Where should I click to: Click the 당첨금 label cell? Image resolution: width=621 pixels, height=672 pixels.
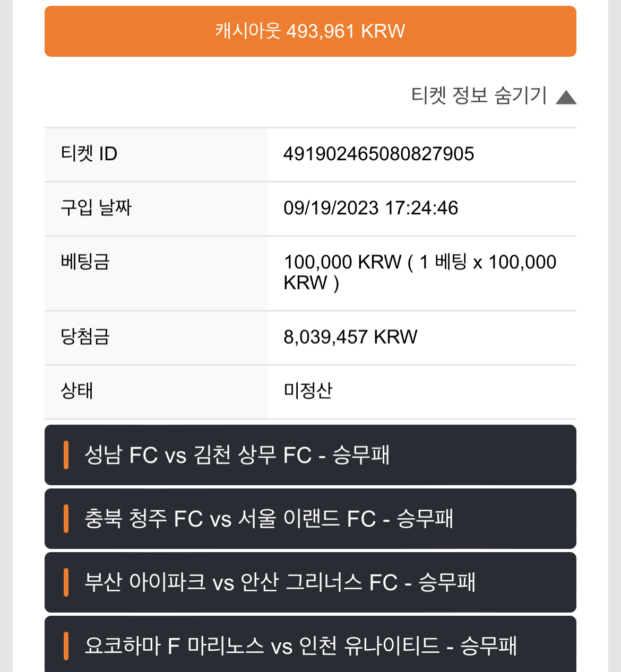tap(156, 338)
